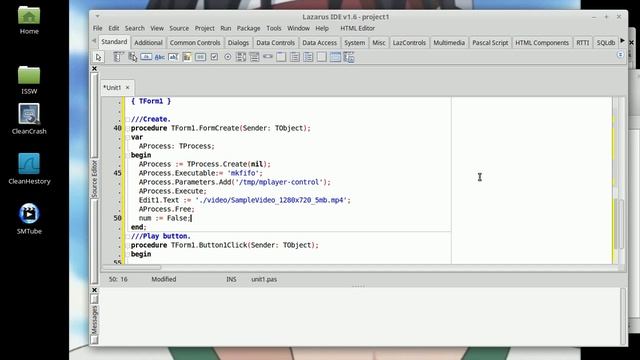Close the Source Editor docked panel
The image size is (640, 360).
click(x=94, y=69)
